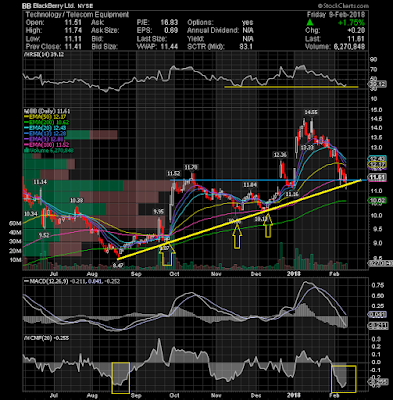Image resolution: width=393 pixels, height=400 pixels.
Task: Click the 11.78 price label in October
Action: pos(191,167)
